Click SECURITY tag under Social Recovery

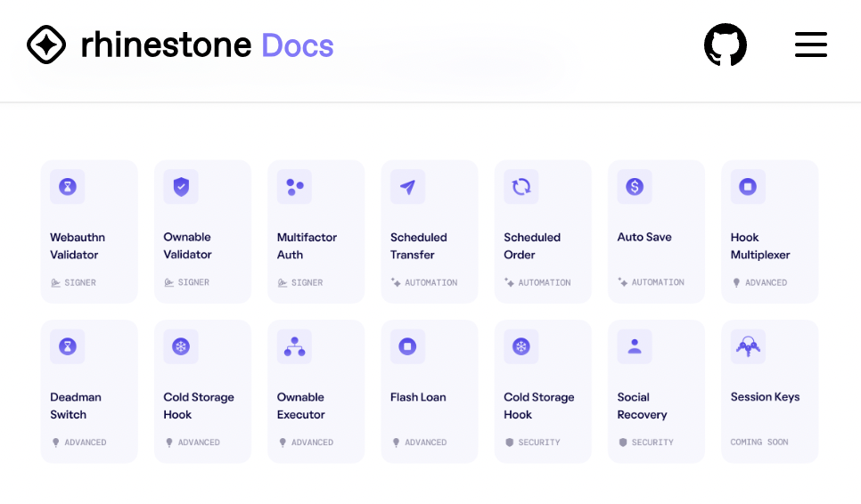pos(645,443)
